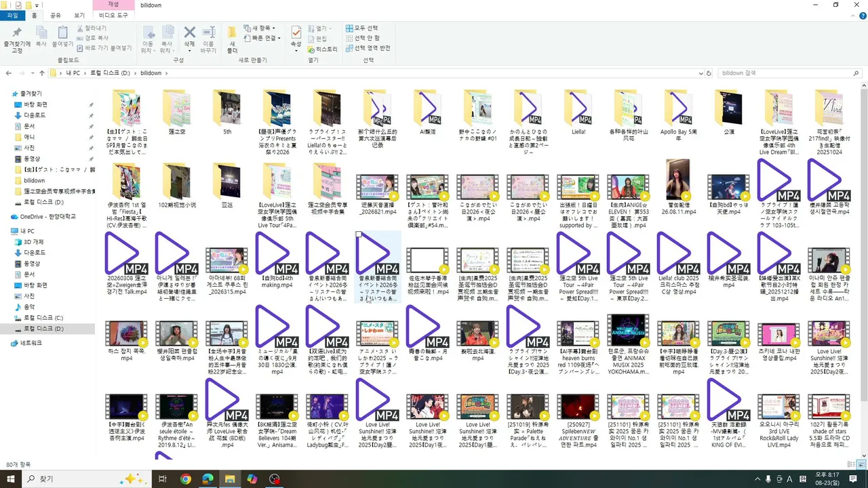Click the title bar properties checkmark icon
Viewport: 868px width, 488px height.
point(18,5)
